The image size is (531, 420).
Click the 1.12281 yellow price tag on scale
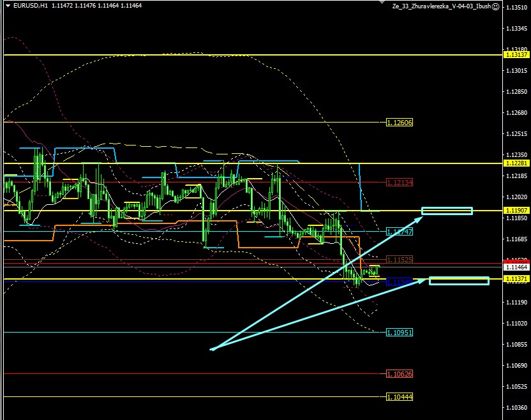(x=516, y=163)
